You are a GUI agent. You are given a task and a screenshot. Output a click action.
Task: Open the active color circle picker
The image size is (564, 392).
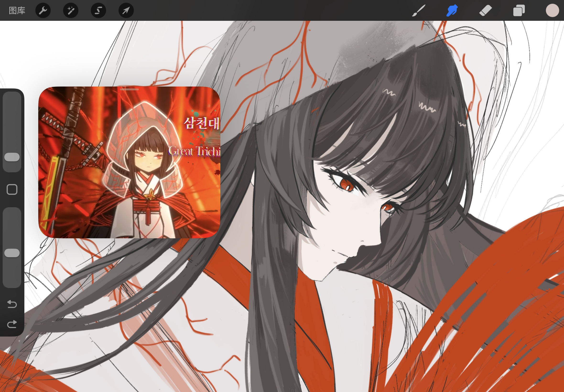point(552,11)
